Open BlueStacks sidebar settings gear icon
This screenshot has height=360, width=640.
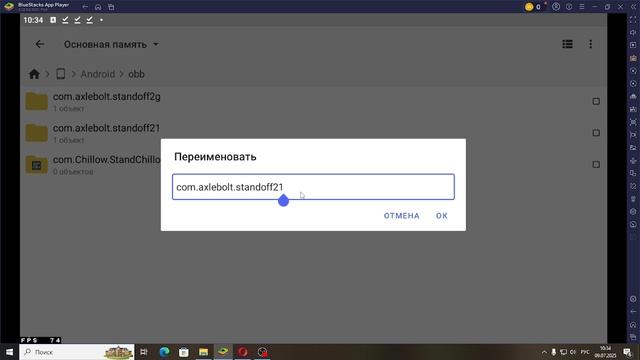pos(633,299)
